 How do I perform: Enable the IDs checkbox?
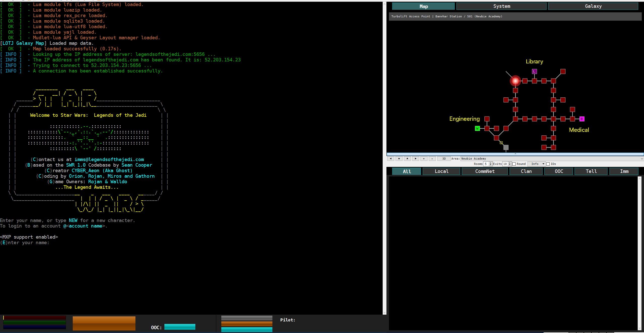coord(548,164)
